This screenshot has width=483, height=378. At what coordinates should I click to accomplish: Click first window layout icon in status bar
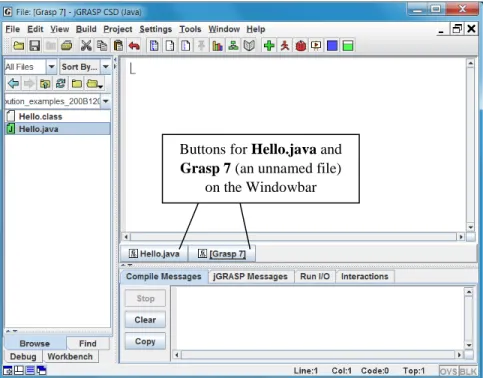click(x=7, y=370)
